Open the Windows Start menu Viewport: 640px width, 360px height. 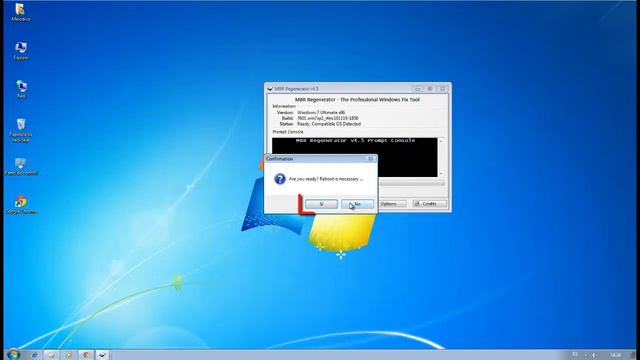click(x=13, y=354)
